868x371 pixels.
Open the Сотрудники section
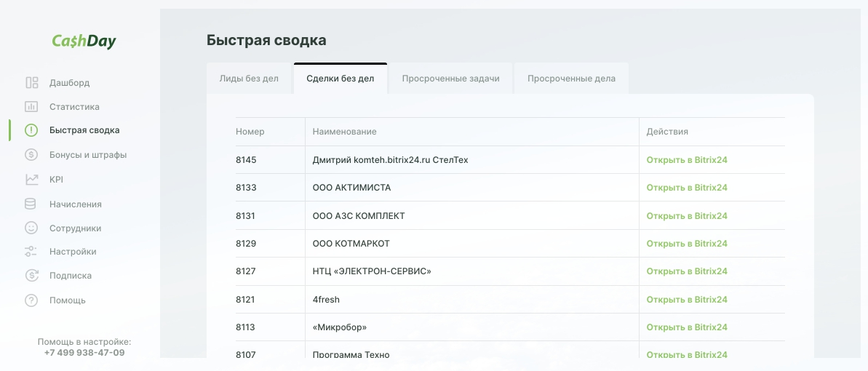tap(75, 228)
